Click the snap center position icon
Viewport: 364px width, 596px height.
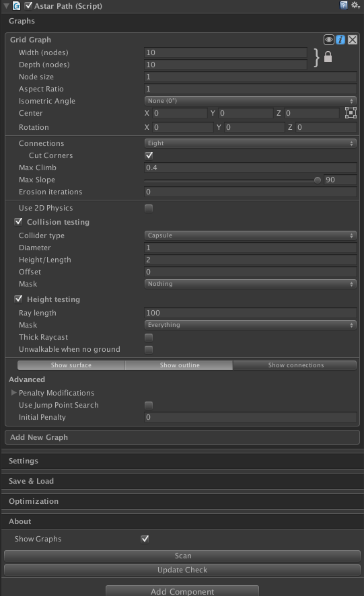click(x=351, y=112)
